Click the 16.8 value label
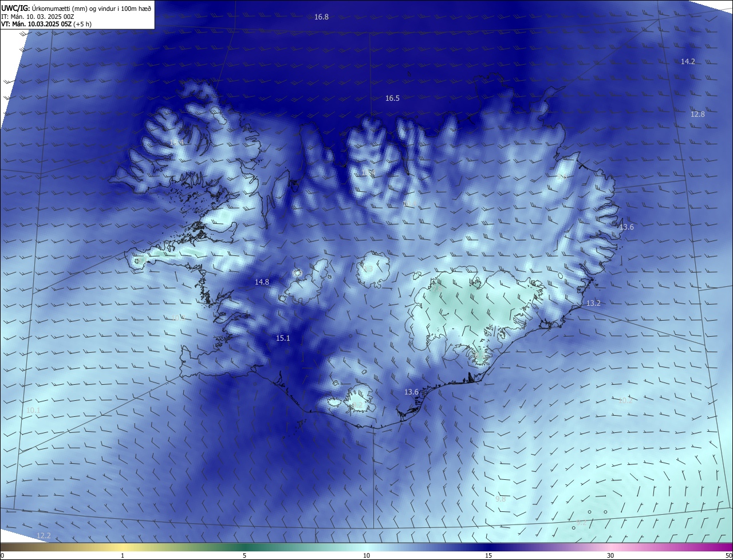The width and height of the screenshot is (733, 560). (x=322, y=17)
